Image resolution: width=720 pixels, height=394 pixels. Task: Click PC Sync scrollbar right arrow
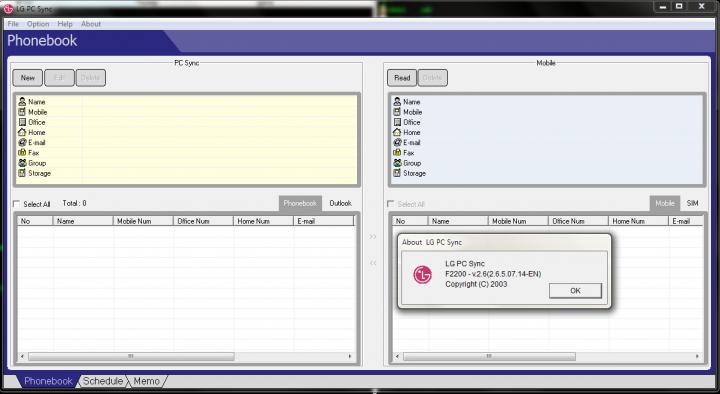(350, 356)
